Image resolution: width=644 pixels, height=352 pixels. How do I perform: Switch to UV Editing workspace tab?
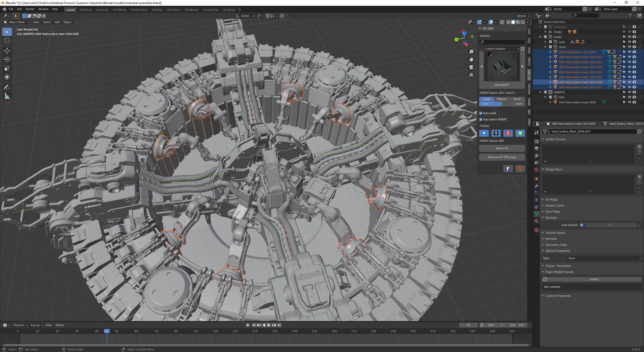119,10
